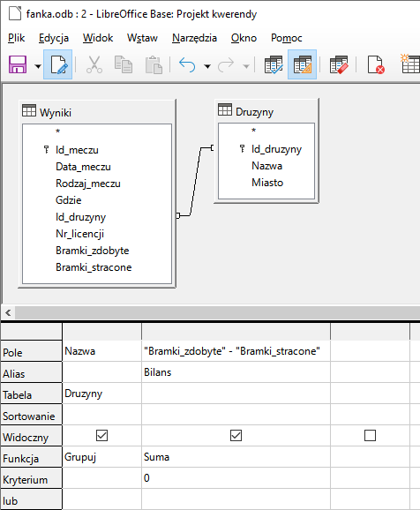Click the clear query eraser icon
Viewport: 420px width, 510px height.
click(339, 64)
